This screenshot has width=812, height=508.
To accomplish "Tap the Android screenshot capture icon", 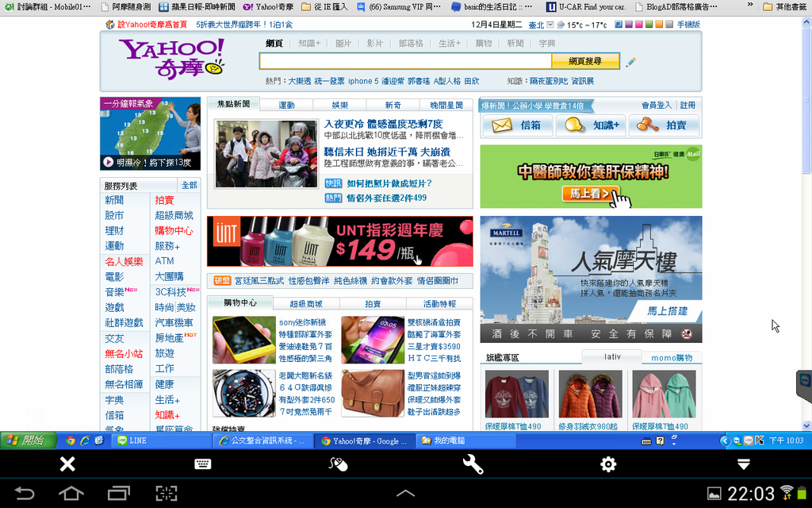I will click(167, 493).
